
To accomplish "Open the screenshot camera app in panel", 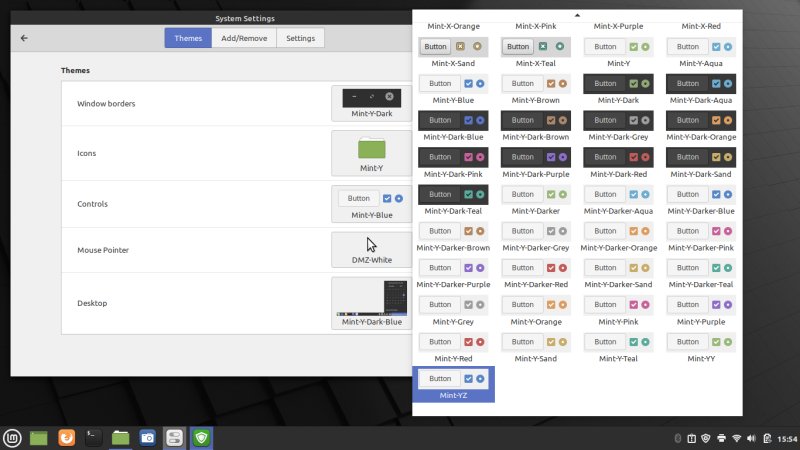I will coord(147,437).
